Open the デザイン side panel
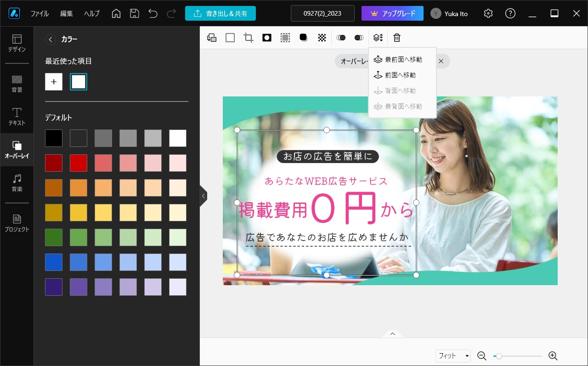The width and height of the screenshot is (588, 366). 17,43
